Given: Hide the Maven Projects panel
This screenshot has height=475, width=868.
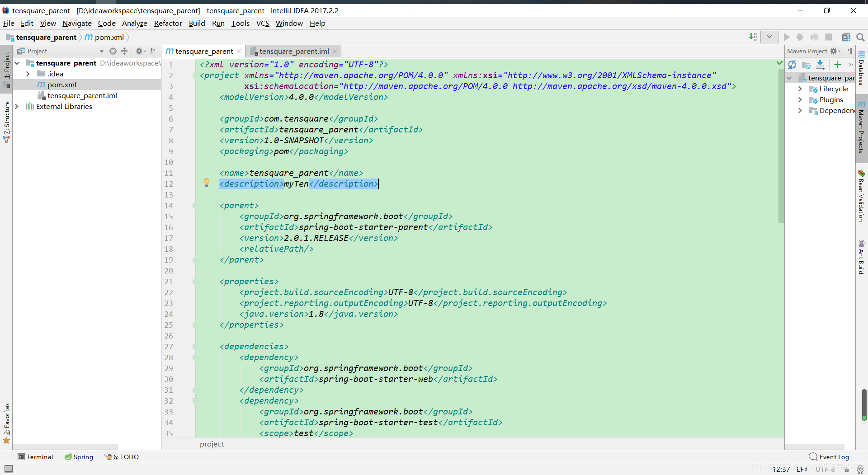Looking at the screenshot, I should (849, 51).
